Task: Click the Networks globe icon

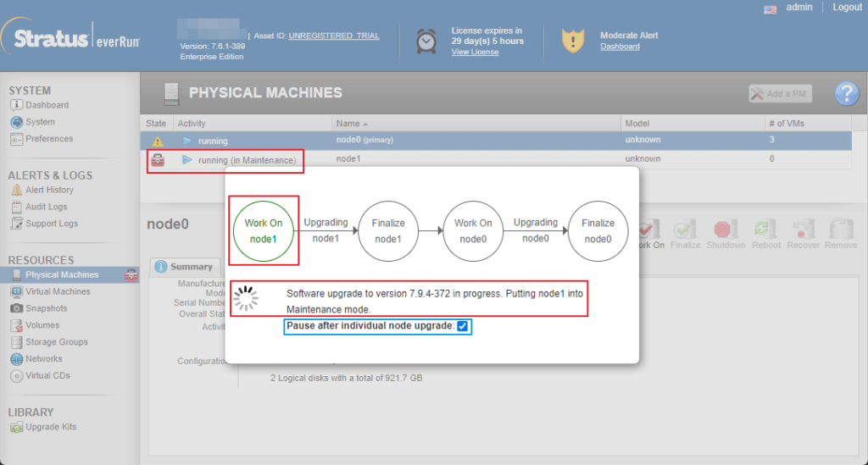Action: point(17,359)
